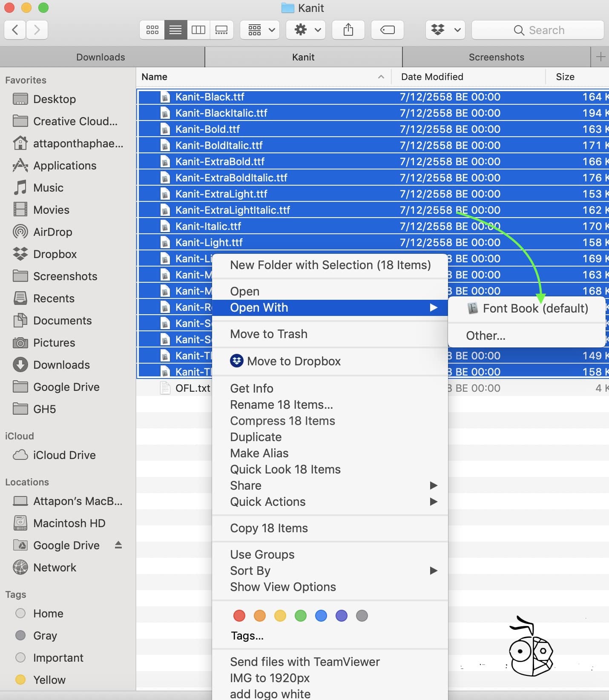
Task: Open the group-by arrangement dropdown
Action: point(260,30)
